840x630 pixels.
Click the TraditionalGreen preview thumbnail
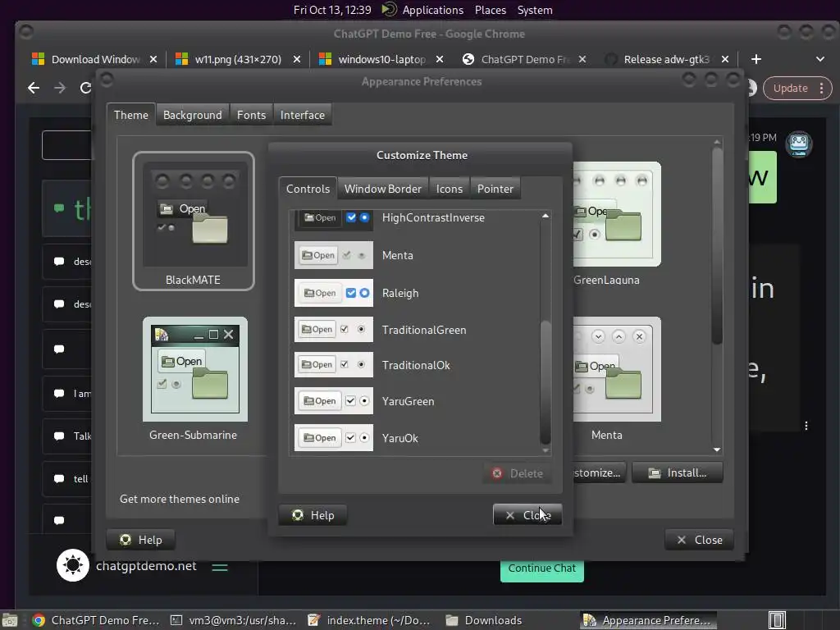334,330
